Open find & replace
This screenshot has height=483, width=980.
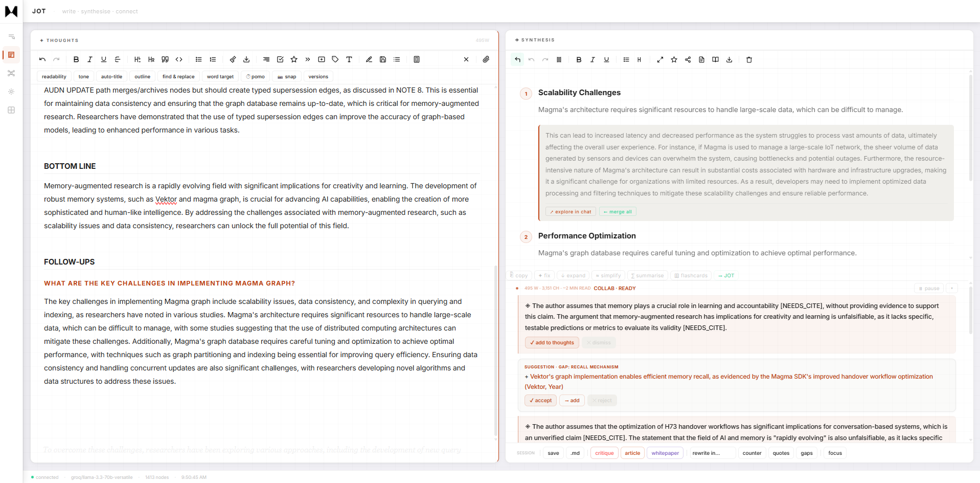click(x=178, y=77)
